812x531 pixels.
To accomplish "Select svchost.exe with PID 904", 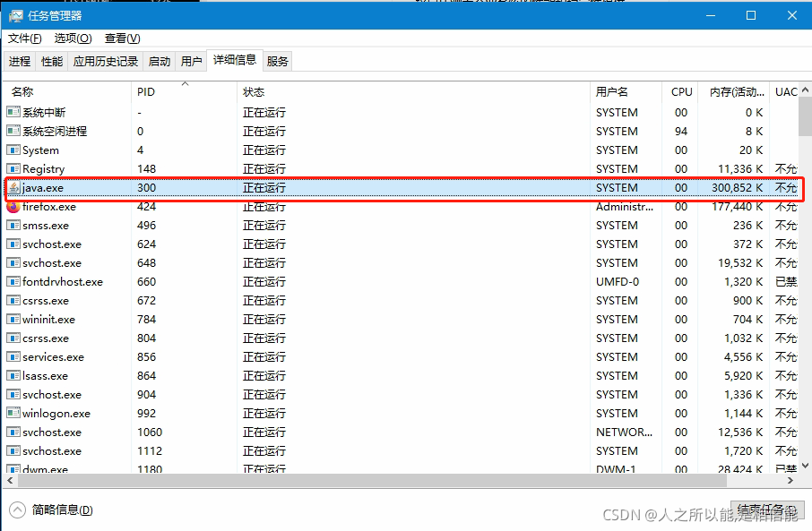I will [x=402, y=394].
